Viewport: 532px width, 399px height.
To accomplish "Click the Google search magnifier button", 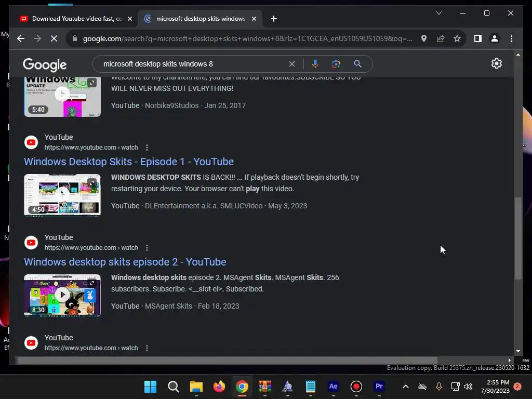I will 357,64.
